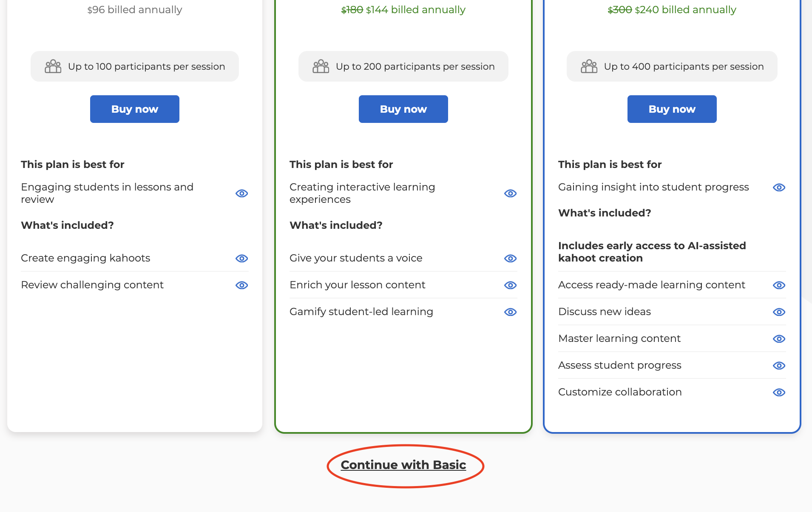Click the participants group icon for 400 participants
The height and width of the screenshot is (512, 812).
pyautogui.click(x=589, y=67)
